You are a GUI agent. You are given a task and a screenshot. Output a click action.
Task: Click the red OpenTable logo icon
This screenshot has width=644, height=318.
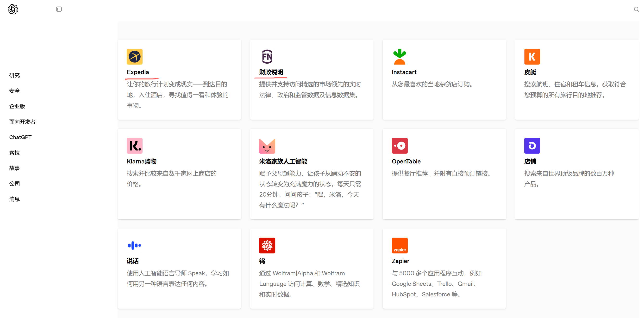pos(399,146)
